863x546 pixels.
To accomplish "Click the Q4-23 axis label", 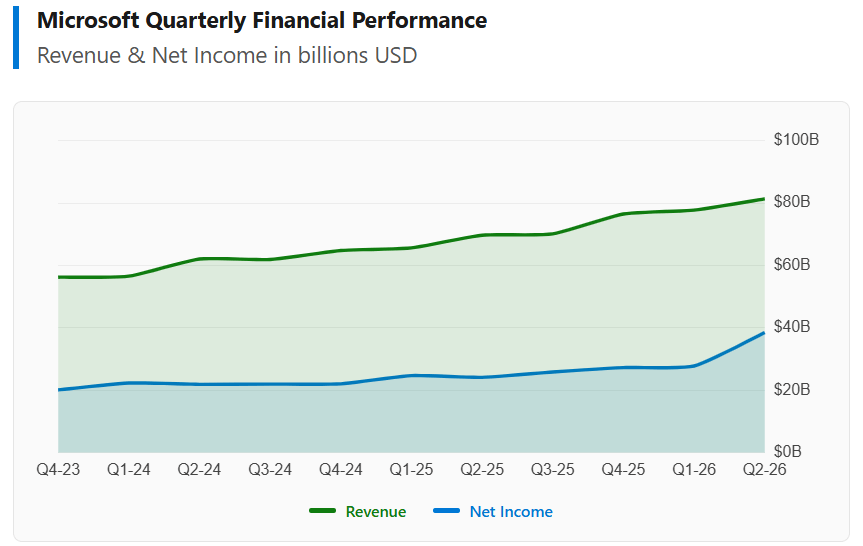I will pos(58,469).
